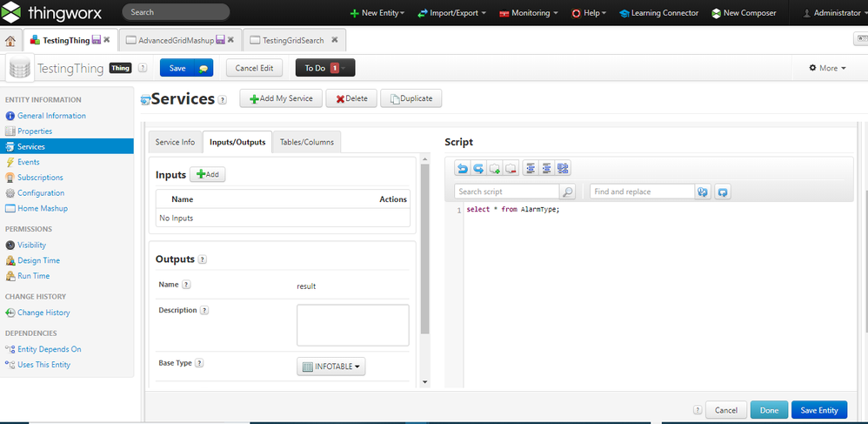Viewport: 868px width, 424px height.
Task: Click the Add My Service button
Action: click(281, 98)
